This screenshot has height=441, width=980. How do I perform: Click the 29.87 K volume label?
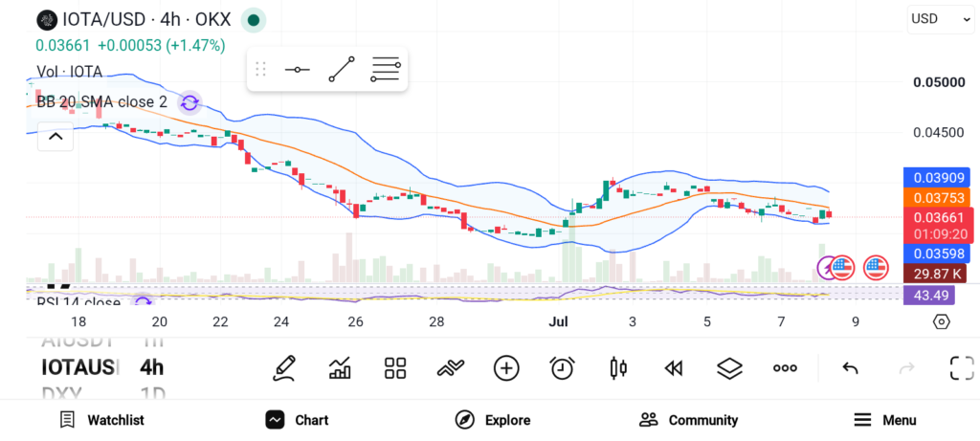[x=935, y=273]
